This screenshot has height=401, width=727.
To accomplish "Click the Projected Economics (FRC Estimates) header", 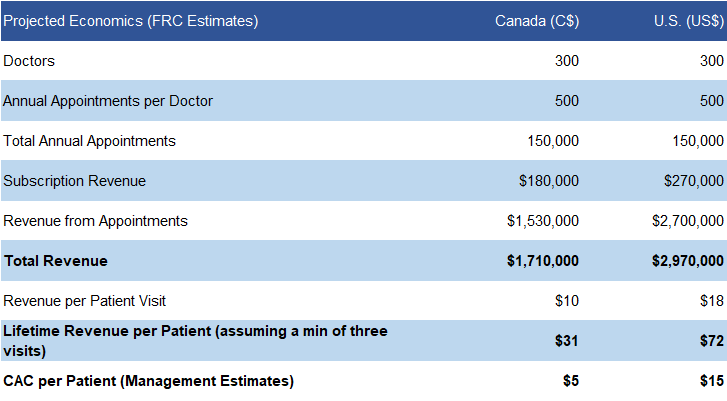I will pos(130,21).
